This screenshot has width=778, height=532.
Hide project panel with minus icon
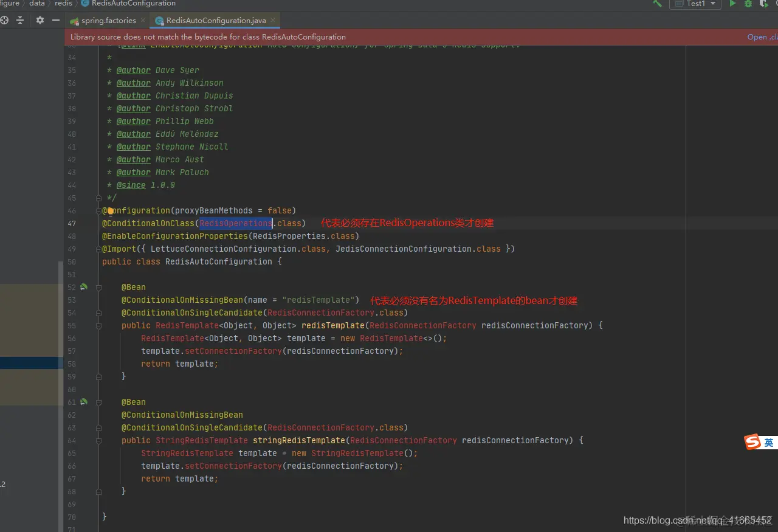(x=56, y=20)
